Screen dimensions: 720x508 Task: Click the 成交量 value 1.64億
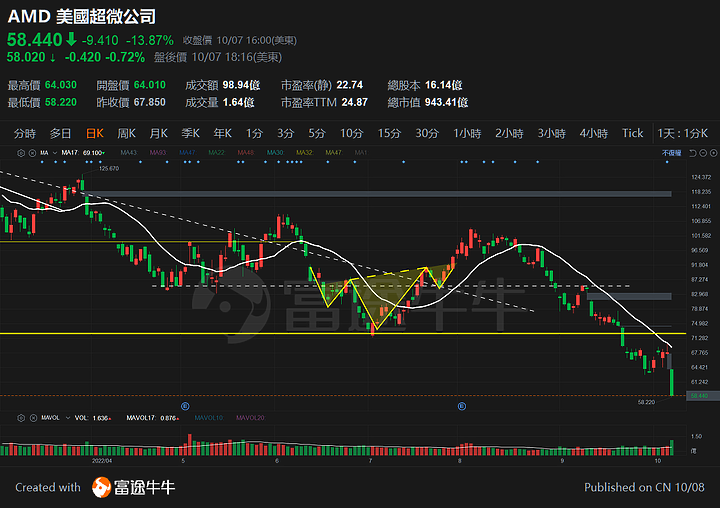(x=238, y=102)
